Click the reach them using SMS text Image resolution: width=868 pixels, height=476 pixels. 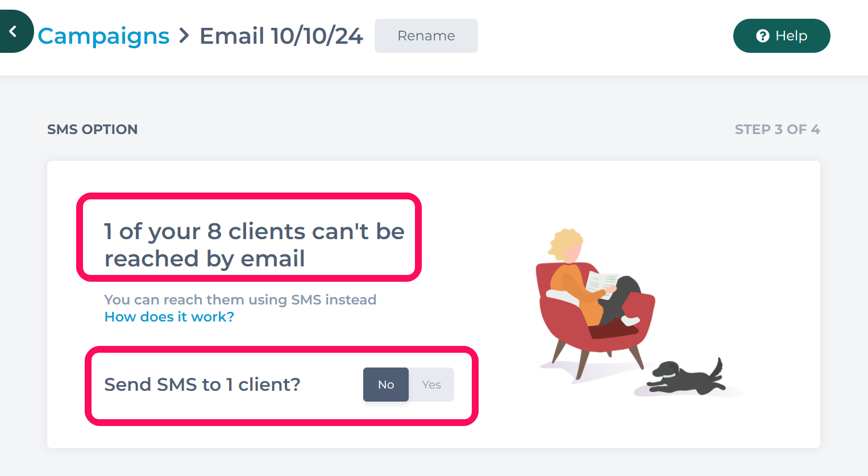pos(240,299)
